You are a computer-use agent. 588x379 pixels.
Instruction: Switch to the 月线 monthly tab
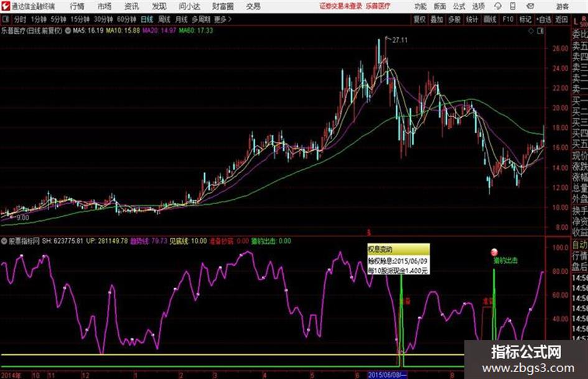(182, 19)
